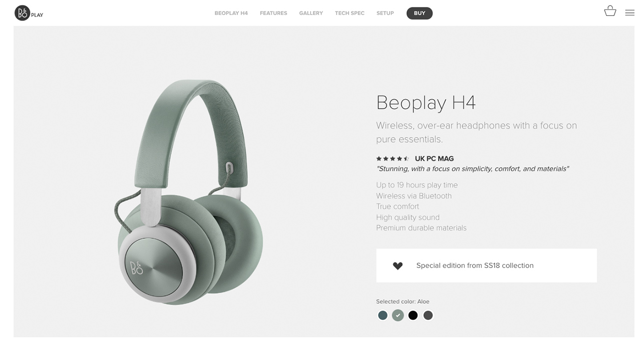The width and height of the screenshot is (644, 349).
Task: Click the Selected color: Aloe label
Action: tap(402, 302)
